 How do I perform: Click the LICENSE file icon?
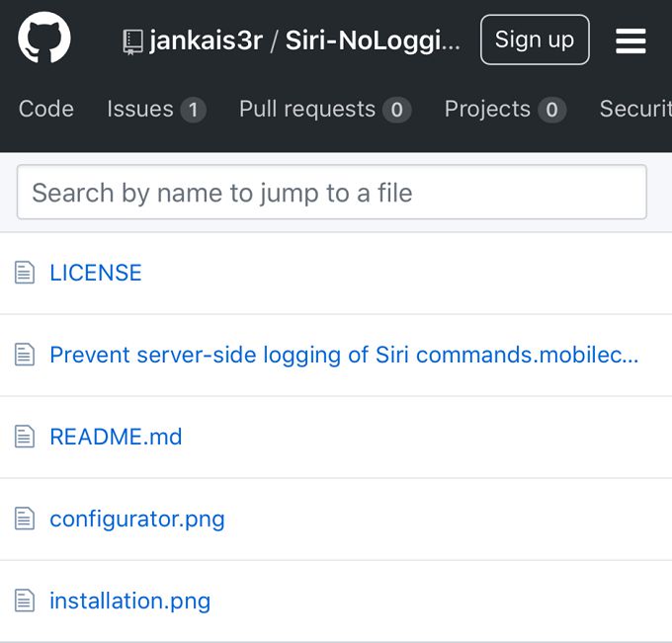click(25, 273)
